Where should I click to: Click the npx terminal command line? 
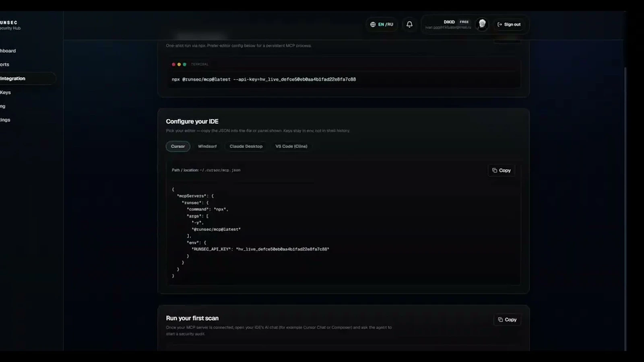[x=264, y=79]
